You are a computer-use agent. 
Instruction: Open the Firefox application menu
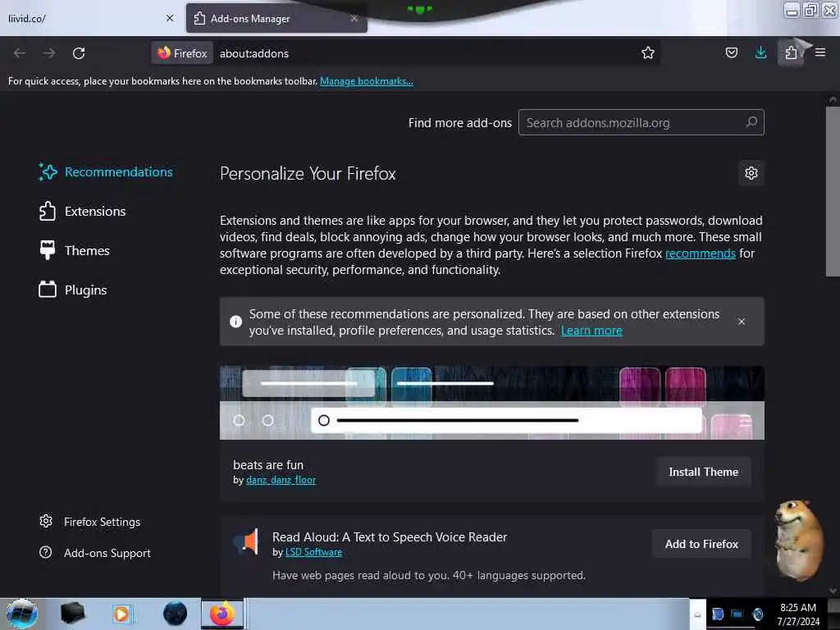pyautogui.click(x=820, y=52)
